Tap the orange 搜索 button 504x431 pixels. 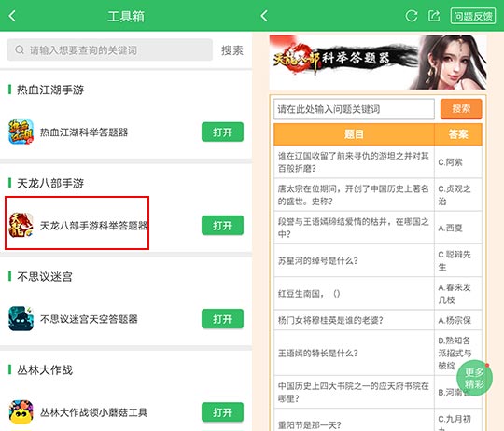pos(461,109)
